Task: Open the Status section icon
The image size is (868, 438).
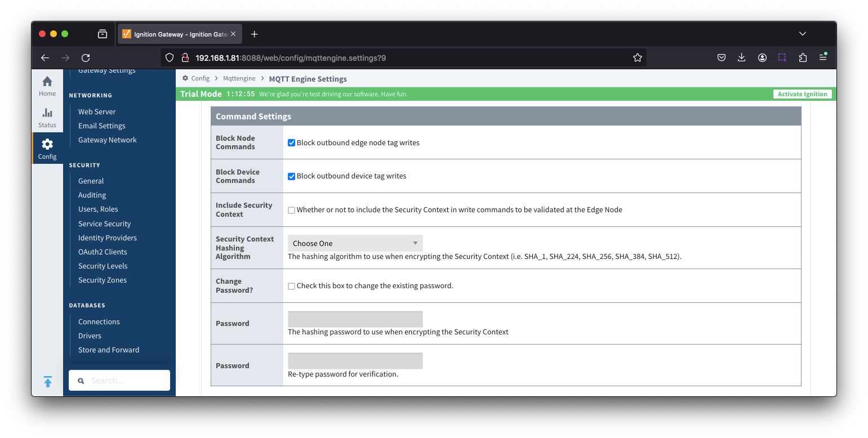Action: point(47,117)
